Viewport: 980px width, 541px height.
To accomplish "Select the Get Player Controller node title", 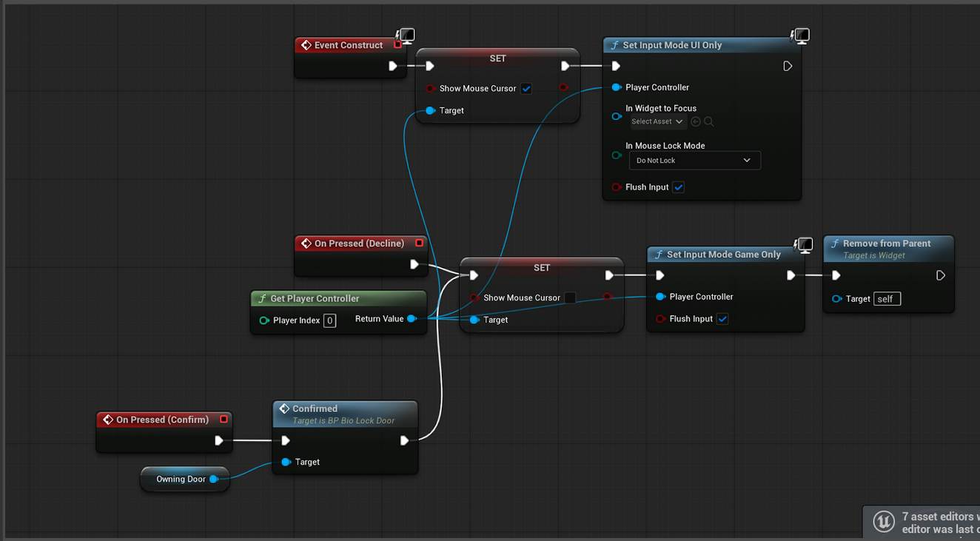I will coord(315,298).
